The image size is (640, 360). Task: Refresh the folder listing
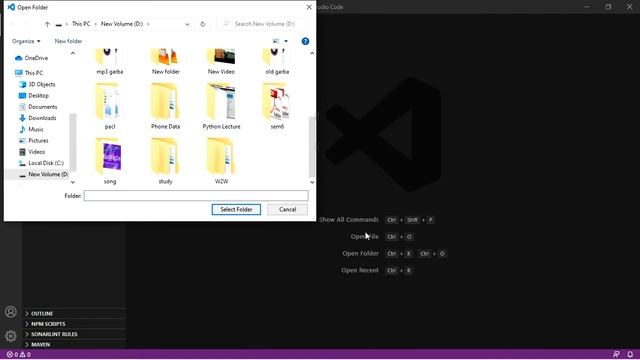pos(202,24)
